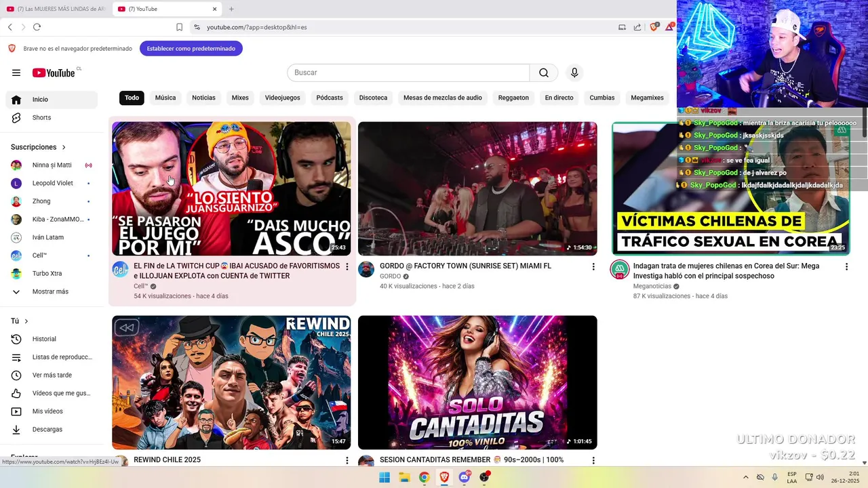
Task: Click Establecer como predeterminado button
Action: [x=191, y=49]
